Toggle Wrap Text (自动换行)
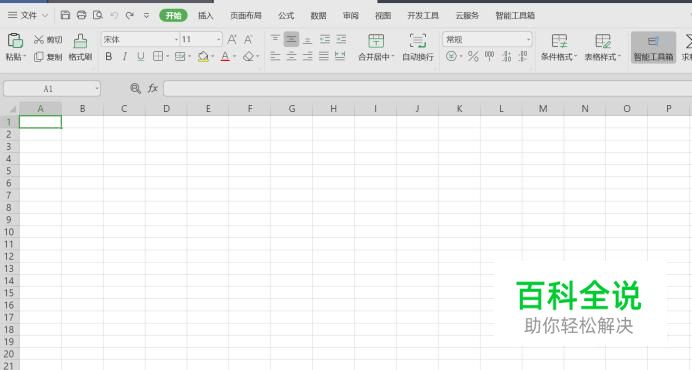The height and width of the screenshot is (370, 692). (417, 47)
